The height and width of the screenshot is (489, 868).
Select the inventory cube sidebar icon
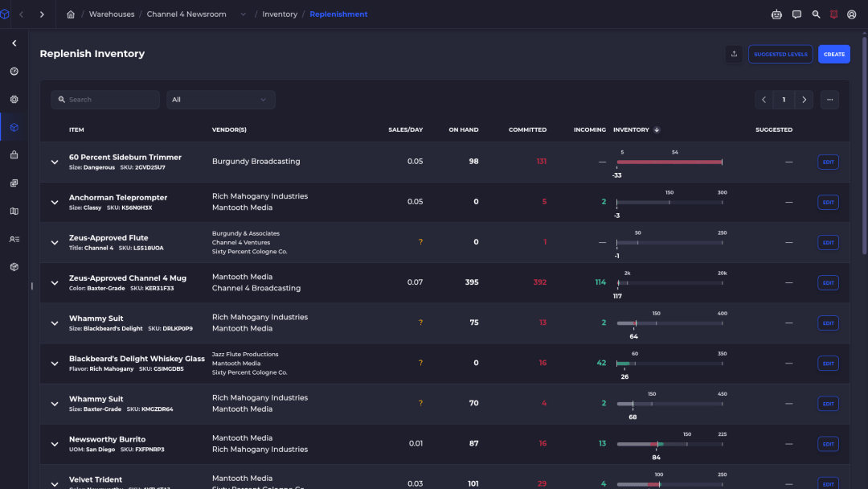coord(14,127)
